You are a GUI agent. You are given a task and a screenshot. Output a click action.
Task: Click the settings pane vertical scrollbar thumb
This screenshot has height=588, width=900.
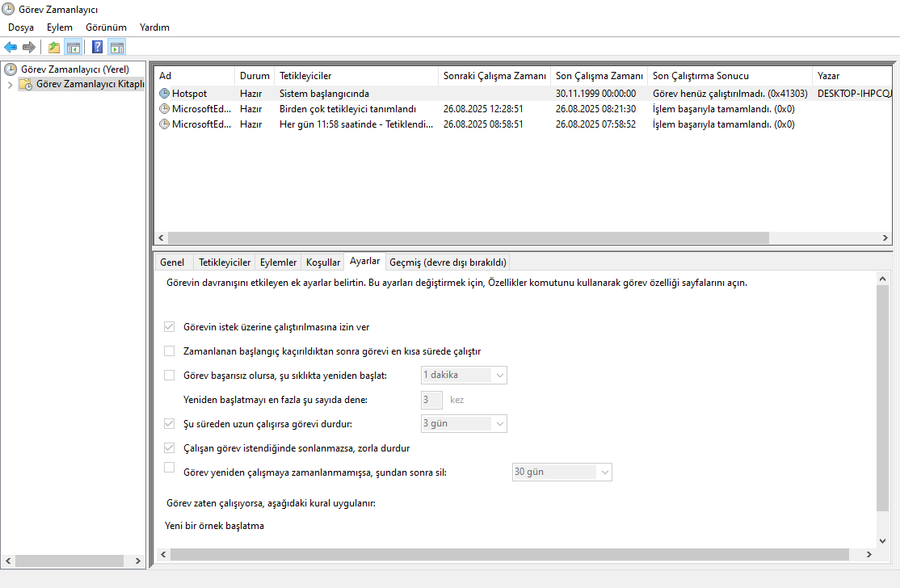882,397
